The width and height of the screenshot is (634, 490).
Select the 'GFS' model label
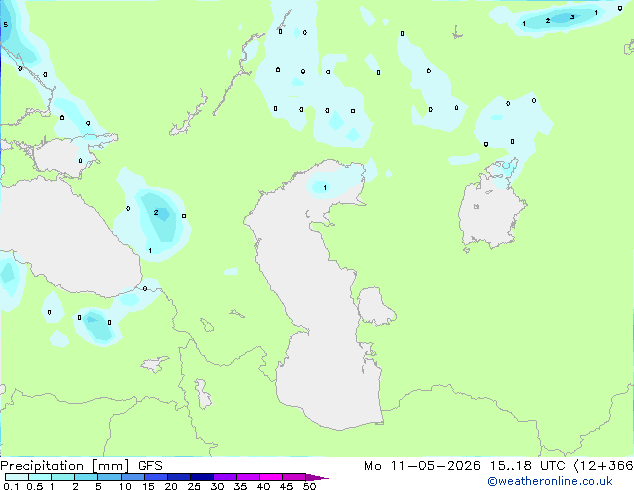click(150, 466)
